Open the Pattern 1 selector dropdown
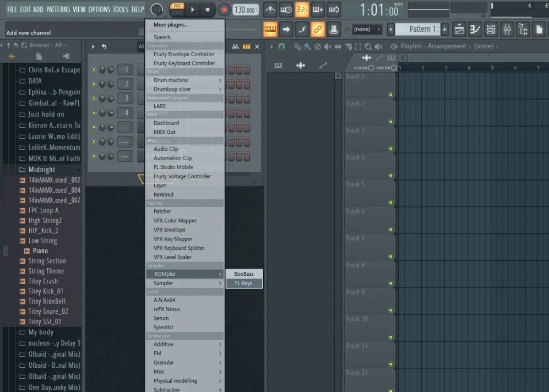 pos(424,29)
